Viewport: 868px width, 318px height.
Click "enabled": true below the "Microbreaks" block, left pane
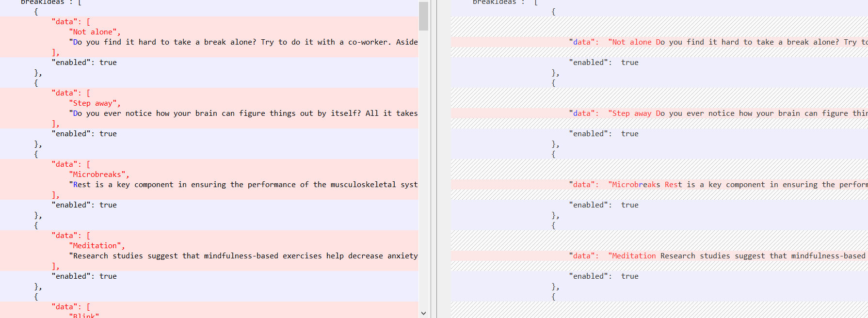point(84,205)
